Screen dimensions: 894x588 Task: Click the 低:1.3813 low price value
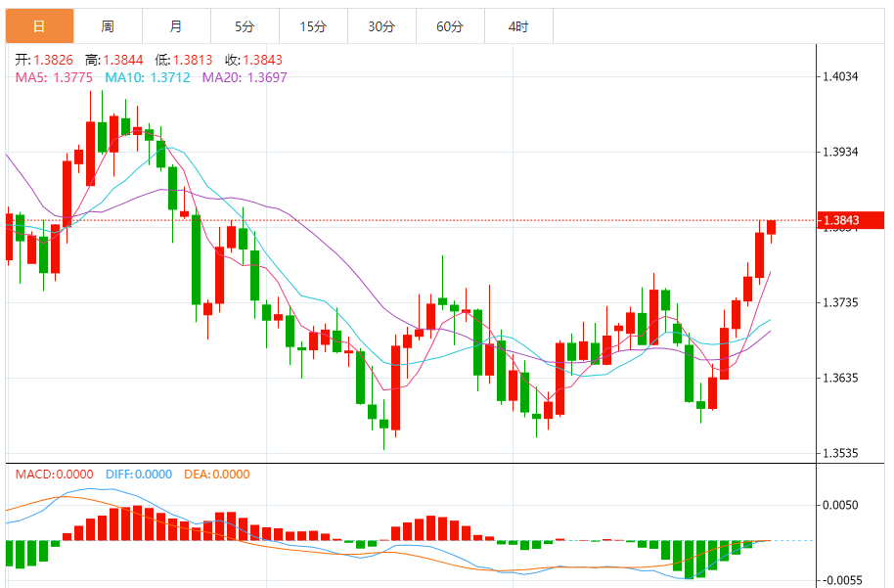184,60
